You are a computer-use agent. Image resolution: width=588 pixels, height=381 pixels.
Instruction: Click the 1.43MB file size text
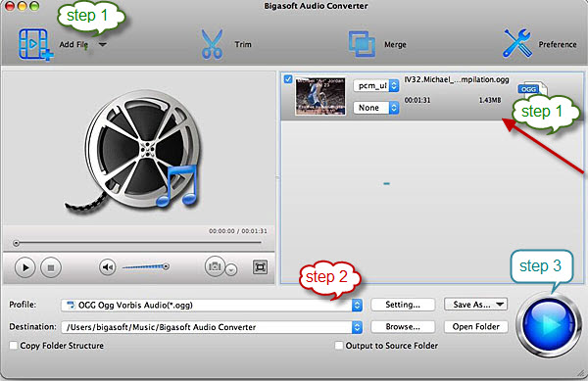490,101
